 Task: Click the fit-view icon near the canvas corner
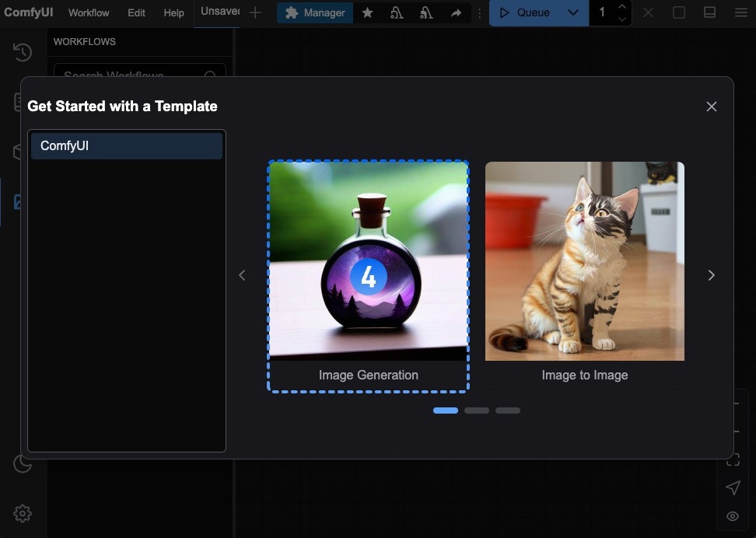pyautogui.click(x=732, y=459)
